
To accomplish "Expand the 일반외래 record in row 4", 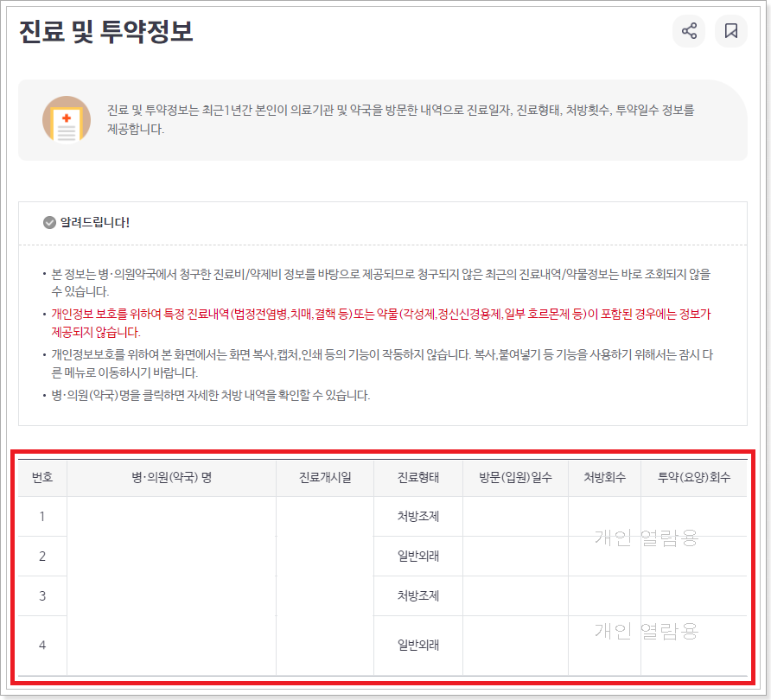I will [417, 645].
